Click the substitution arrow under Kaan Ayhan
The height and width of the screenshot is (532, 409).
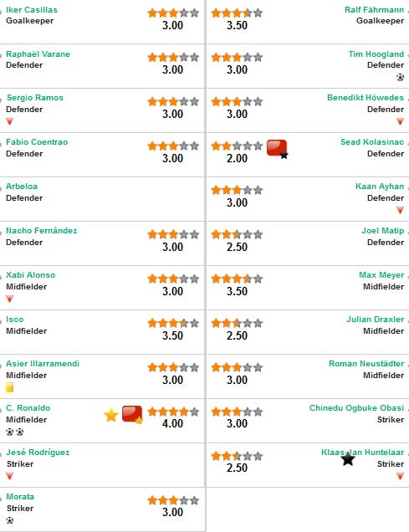pyautogui.click(x=400, y=210)
